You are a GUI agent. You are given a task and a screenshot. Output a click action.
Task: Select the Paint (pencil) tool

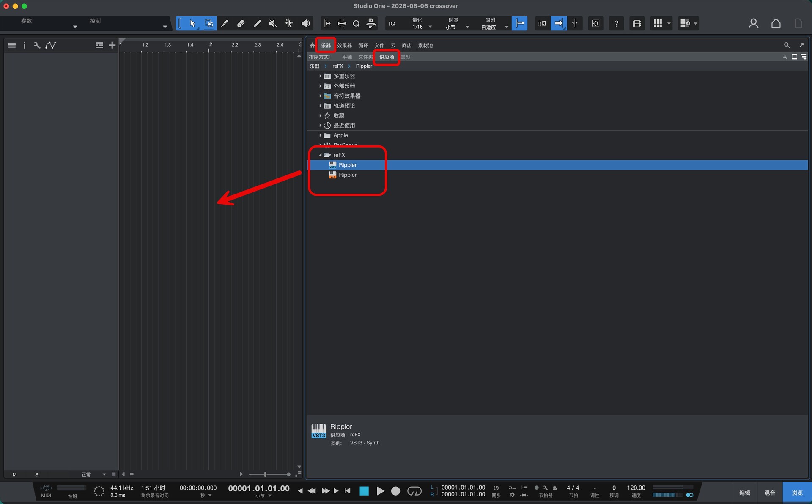click(x=257, y=23)
